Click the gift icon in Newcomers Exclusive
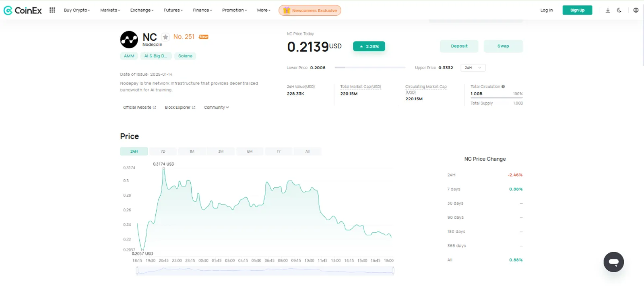644x286 pixels. click(x=287, y=10)
